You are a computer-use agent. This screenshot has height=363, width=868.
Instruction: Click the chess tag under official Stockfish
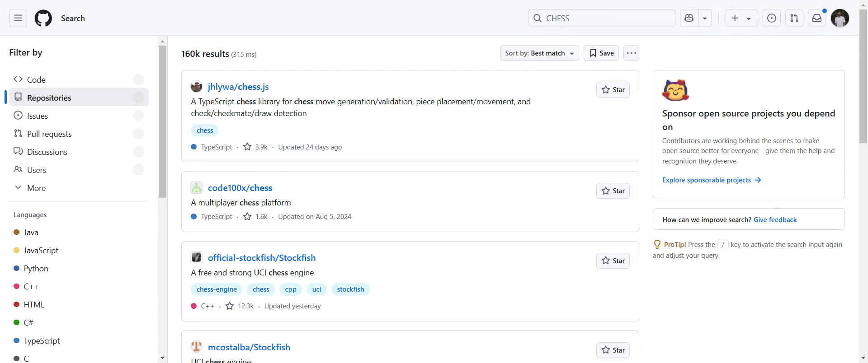click(261, 289)
